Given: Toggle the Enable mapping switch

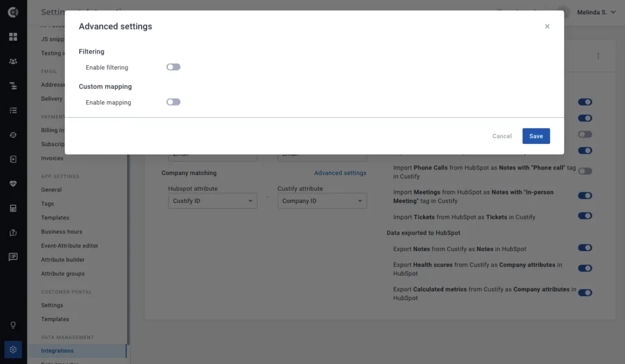Looking at the screenshot, I should coord(173,102).
